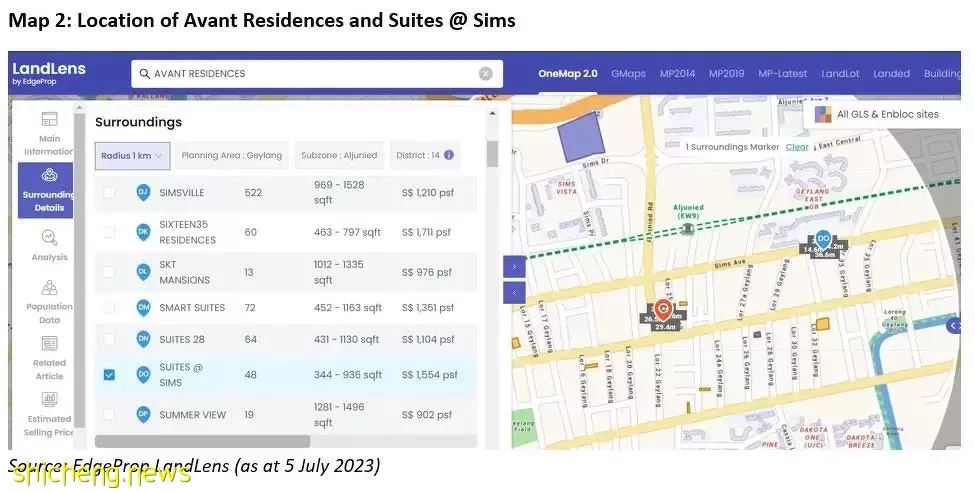Click the S$ 1,554 psf value
Viewport: 975px width, 493px height.
click(429, 375)
